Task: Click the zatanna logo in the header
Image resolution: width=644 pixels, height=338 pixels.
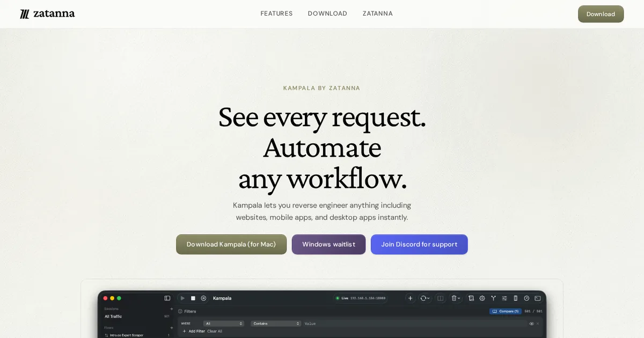Action: (47, 14)
